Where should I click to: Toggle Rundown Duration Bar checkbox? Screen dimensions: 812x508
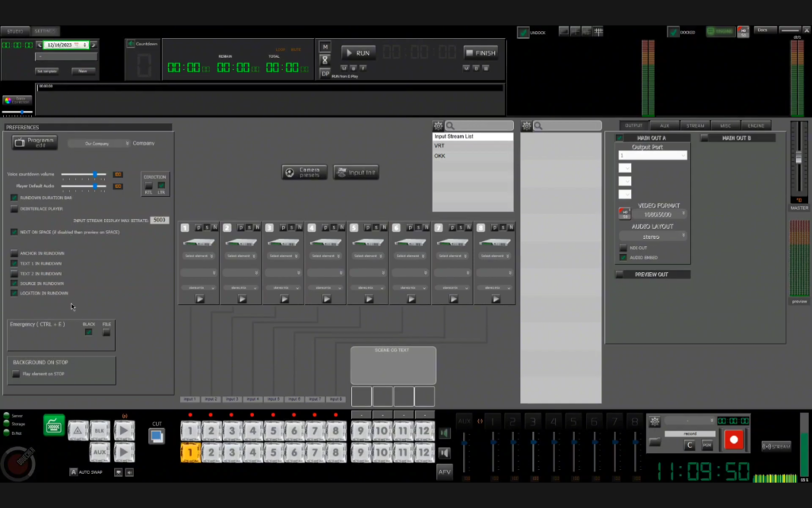(14, 198)
